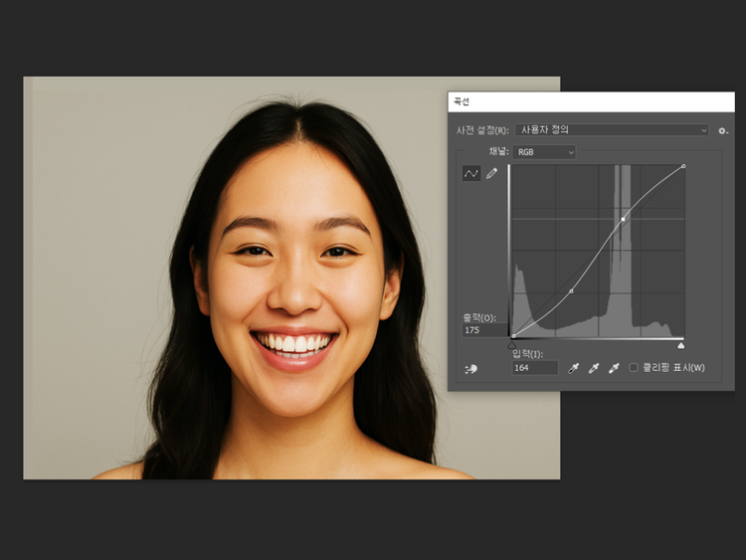
Task: Click the 입력(I) input value field
Action: 534,368
